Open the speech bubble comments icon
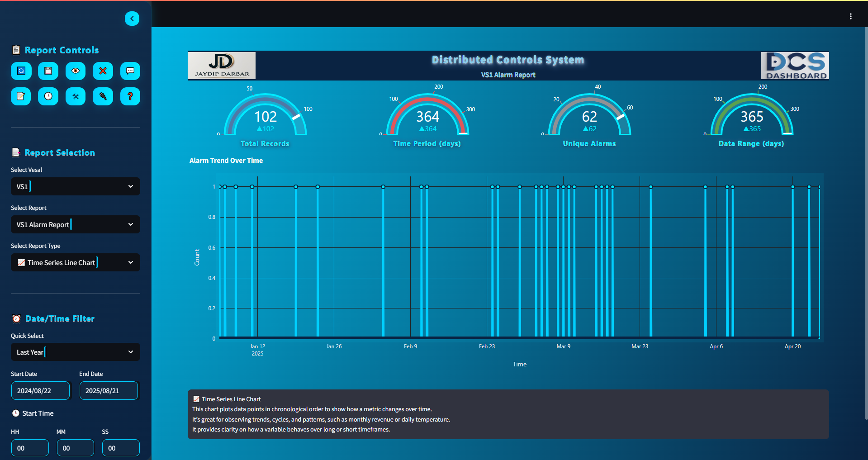 point(130,71)
